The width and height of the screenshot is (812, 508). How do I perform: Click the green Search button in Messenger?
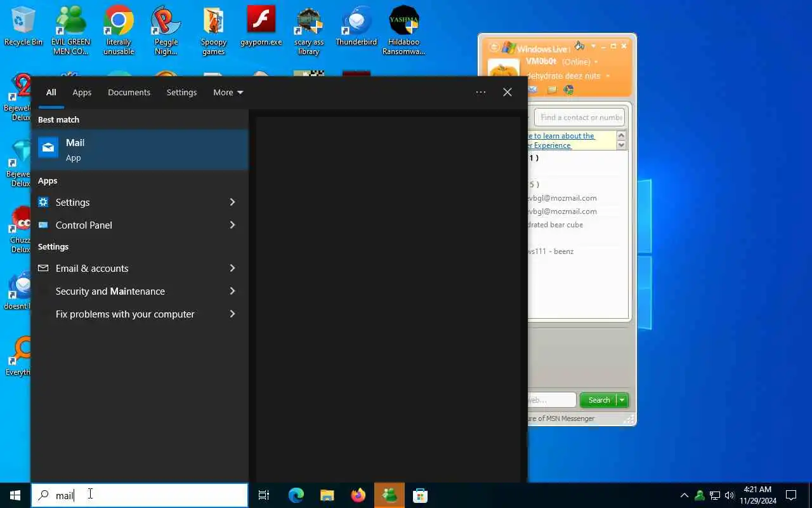tap(599, 400)
